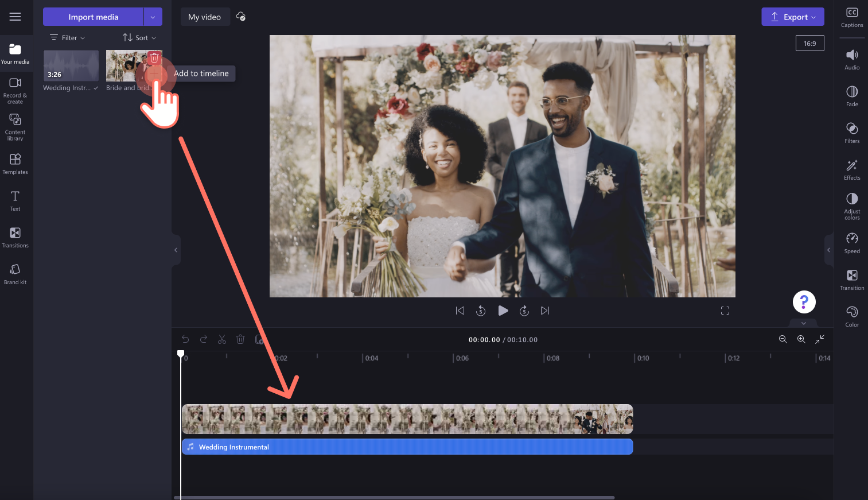Open the Content library tab

(x=15, y=127)
